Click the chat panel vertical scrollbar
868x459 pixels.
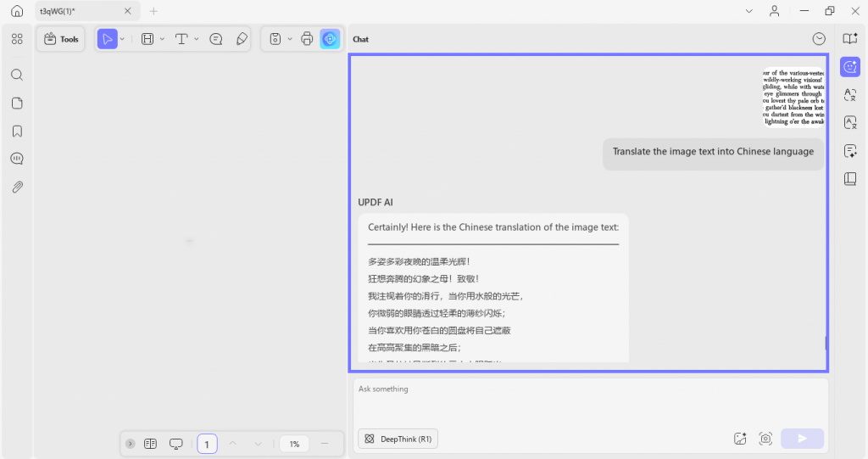pos(826,343)
